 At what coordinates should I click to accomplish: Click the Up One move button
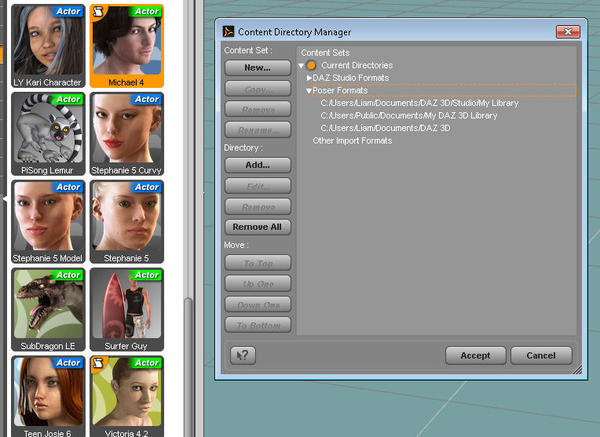258,284
